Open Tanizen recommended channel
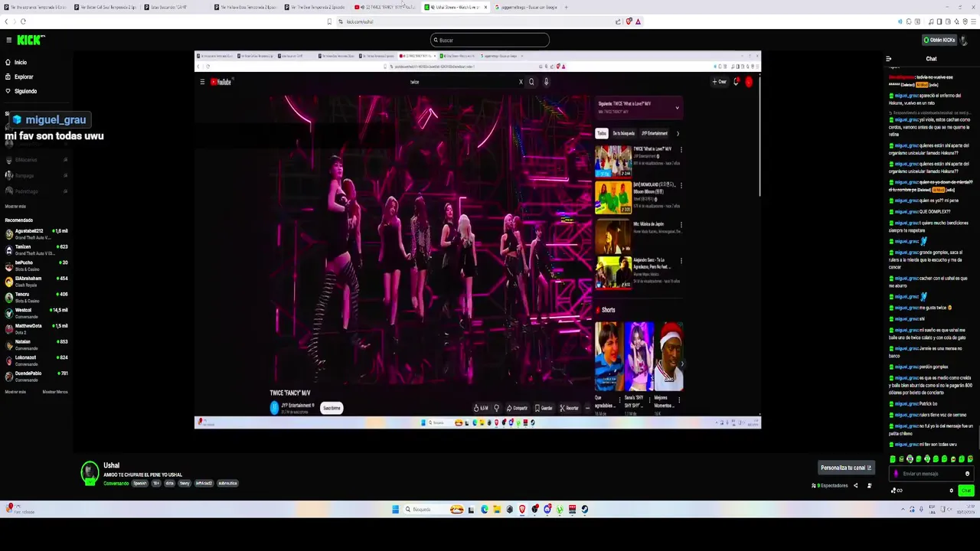Image resolution: width=980 pixels, height=551 pixels. pyautogui.click(x=37, y=249)
